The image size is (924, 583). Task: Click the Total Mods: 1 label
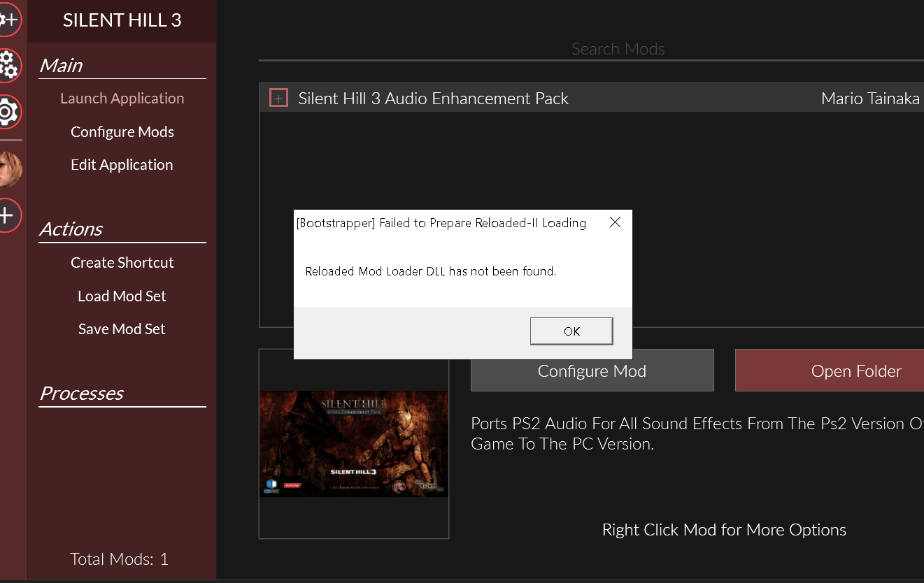[x=119, y=559]
